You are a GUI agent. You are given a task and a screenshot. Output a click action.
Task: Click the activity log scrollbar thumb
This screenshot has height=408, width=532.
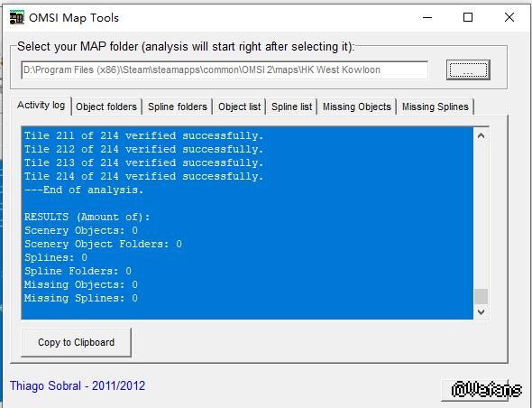click(x=481, y=296)
